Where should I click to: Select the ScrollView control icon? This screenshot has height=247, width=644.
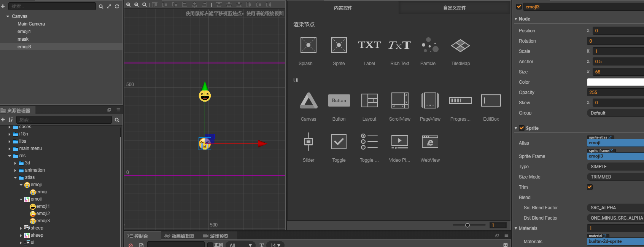(400, 100)
